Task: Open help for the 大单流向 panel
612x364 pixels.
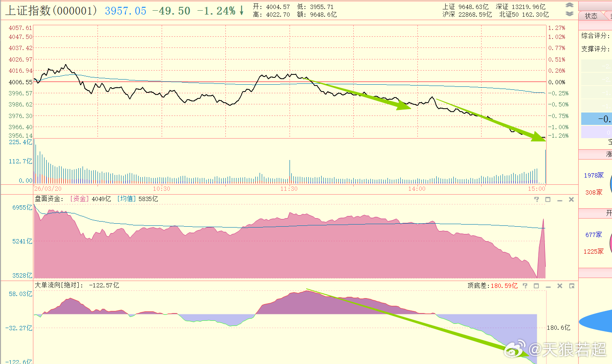Action: tap(525, 286)
